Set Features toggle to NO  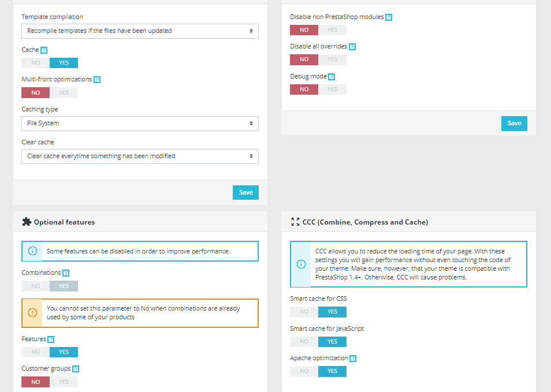(36, 352)
